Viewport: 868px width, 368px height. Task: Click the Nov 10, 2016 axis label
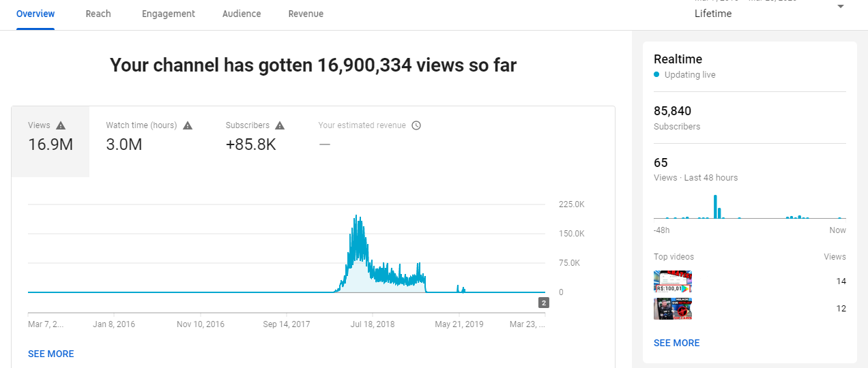201,324
